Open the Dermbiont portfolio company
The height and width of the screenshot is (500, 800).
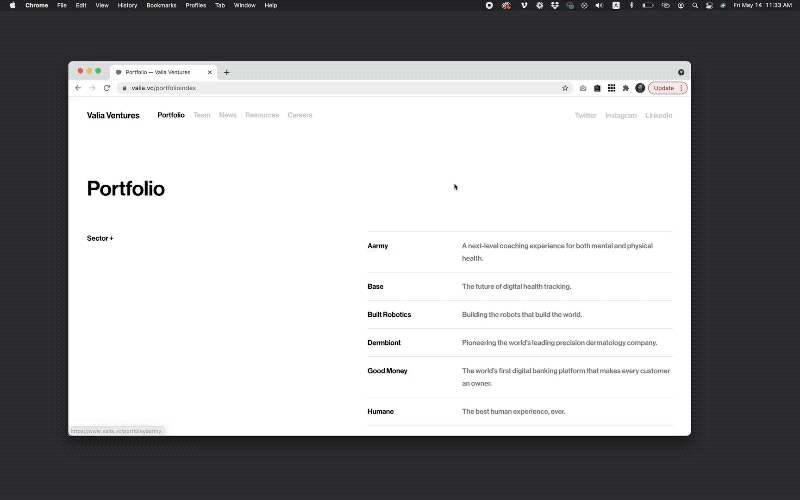click(x=384, y=343)
